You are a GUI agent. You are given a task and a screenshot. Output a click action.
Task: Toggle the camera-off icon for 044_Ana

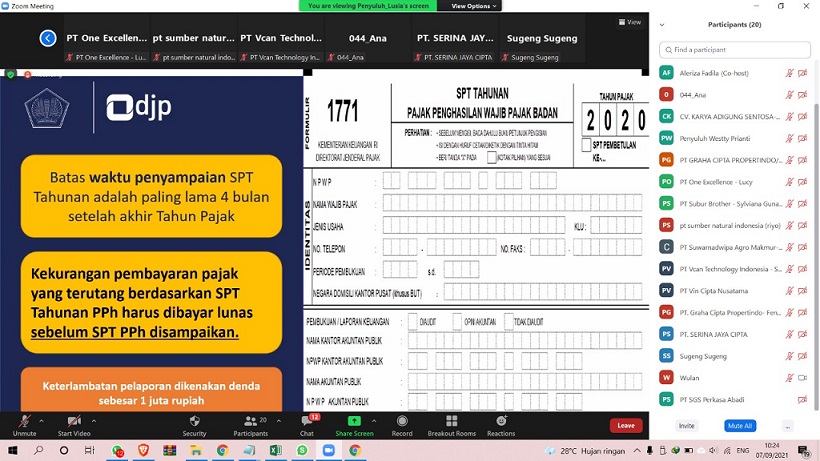point(802,94)
